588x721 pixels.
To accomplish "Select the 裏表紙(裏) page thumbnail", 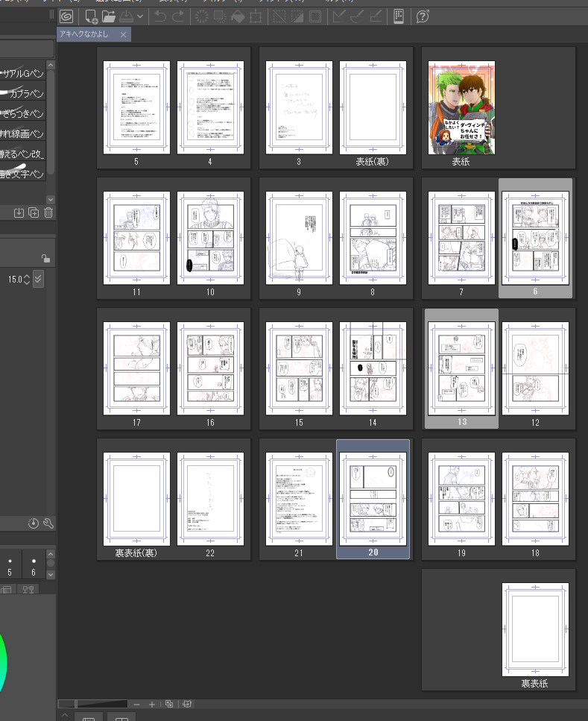I will (x=136, y=499).
